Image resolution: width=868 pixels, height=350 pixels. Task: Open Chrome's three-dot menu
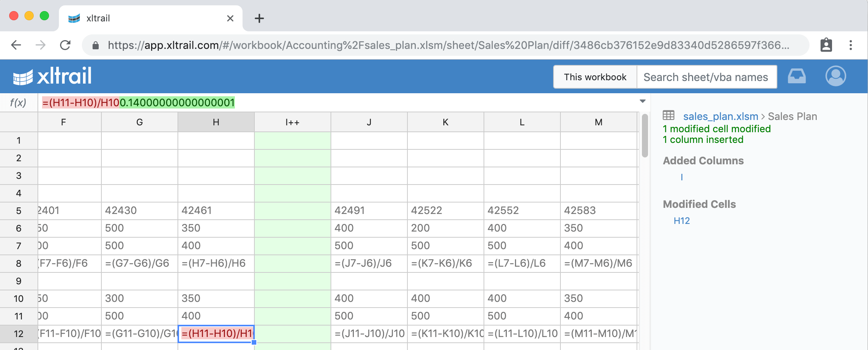coord(850,45)
